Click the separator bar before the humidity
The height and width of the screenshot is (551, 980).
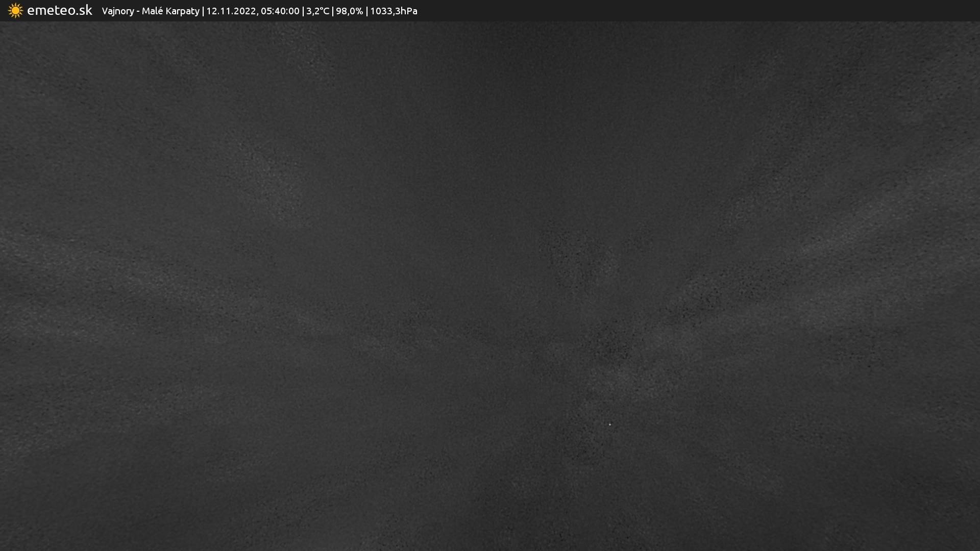click(x=333, y=11)
